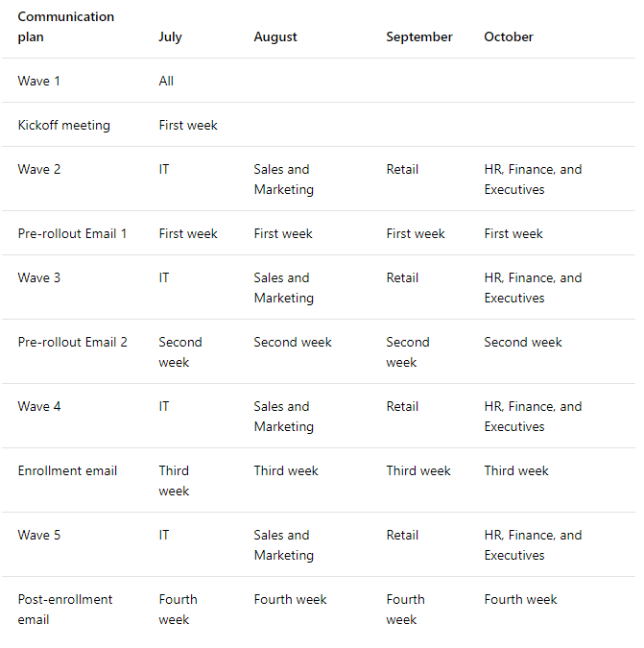Screen dimensions: 644x648
Task: Click September 'Third week' cell
Action: pos(418,470)
